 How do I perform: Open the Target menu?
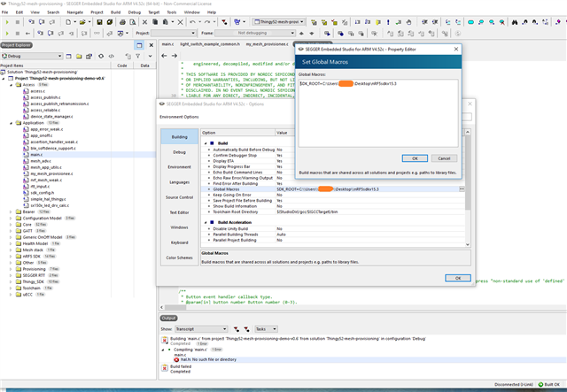(153, 12)
